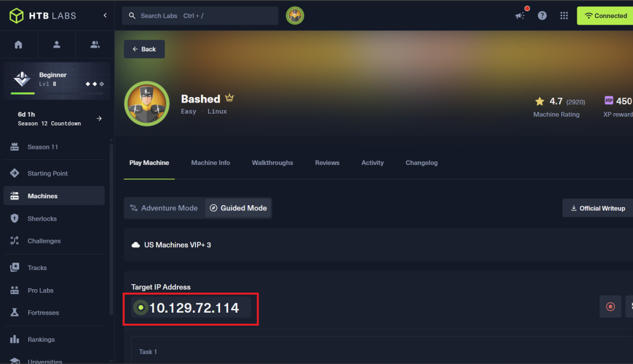This screenshot has height=364, width=633.
Task: Click the Sherlocks shield icon
Action: pos(15,218)
